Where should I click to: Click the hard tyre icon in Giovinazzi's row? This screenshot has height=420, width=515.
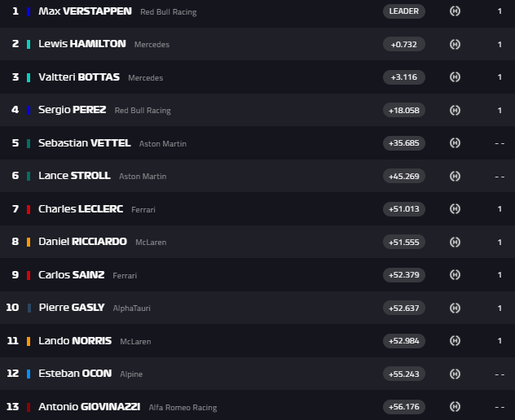tap(455, 407)
